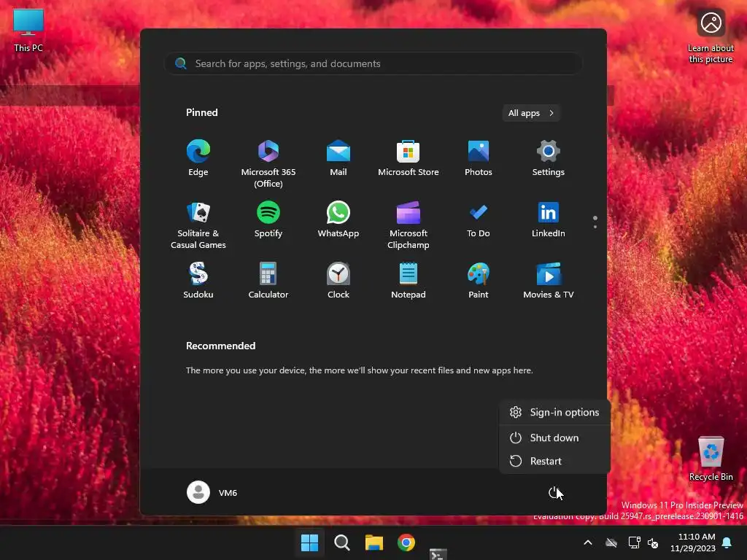This screenshot has height=560, width=747.
Task: Open This PC desktop icon
Action: (28, 30)
